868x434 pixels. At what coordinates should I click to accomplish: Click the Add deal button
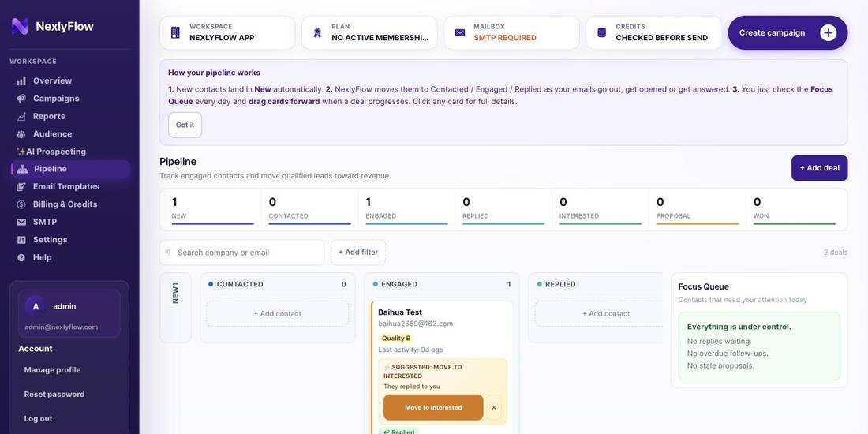click(x=819, y=168)
